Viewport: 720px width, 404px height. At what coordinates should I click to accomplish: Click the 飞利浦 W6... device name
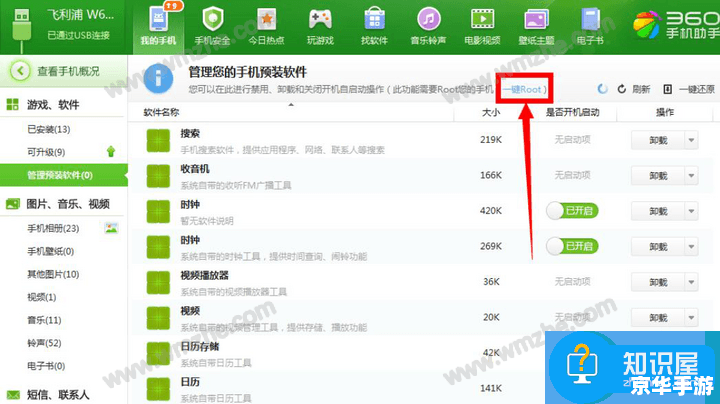point(80,15)
